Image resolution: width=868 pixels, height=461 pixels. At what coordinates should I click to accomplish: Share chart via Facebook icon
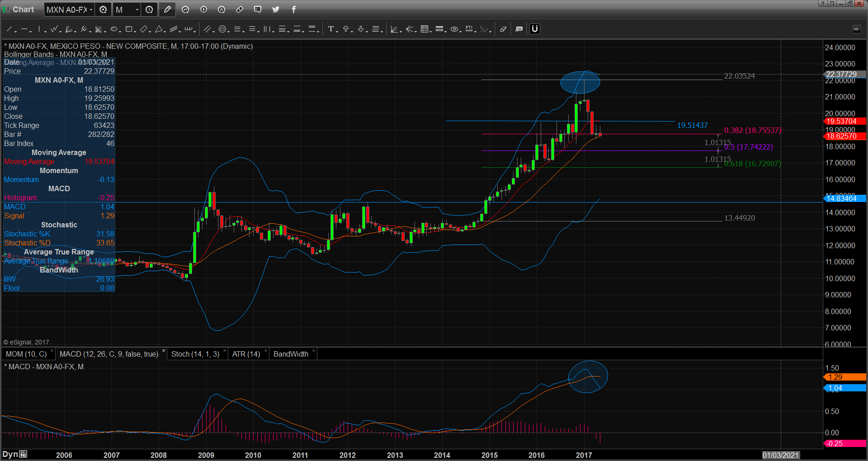pyautogui.click(x=294, y=9)
